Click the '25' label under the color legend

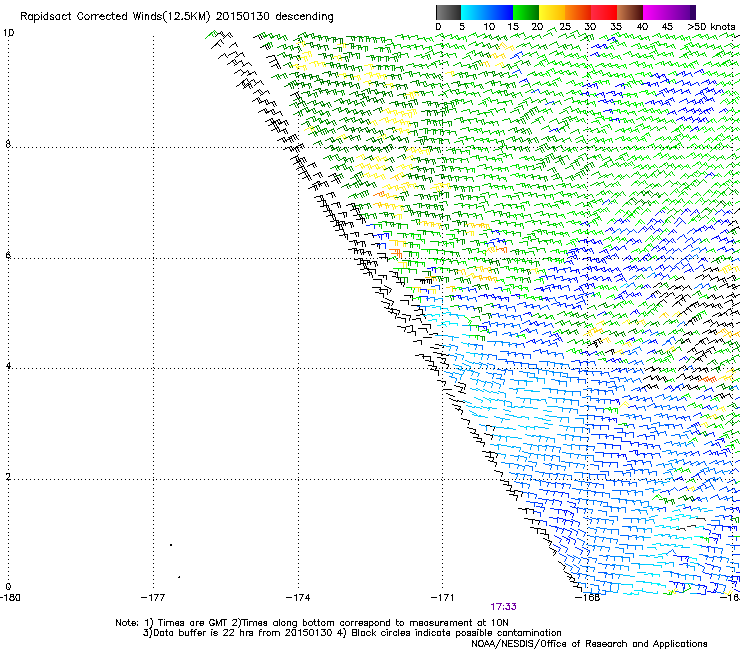tap(565, 27)
